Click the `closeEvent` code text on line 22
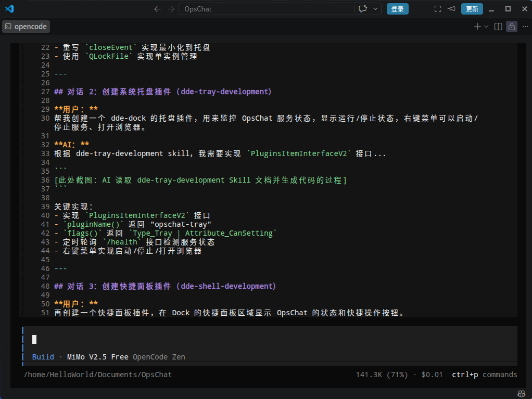 111,47
